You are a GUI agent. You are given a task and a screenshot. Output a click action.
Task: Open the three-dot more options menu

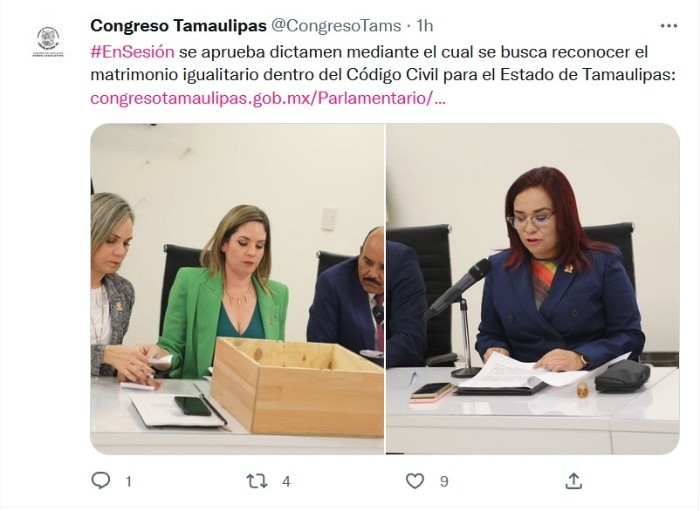coord(669,26)
